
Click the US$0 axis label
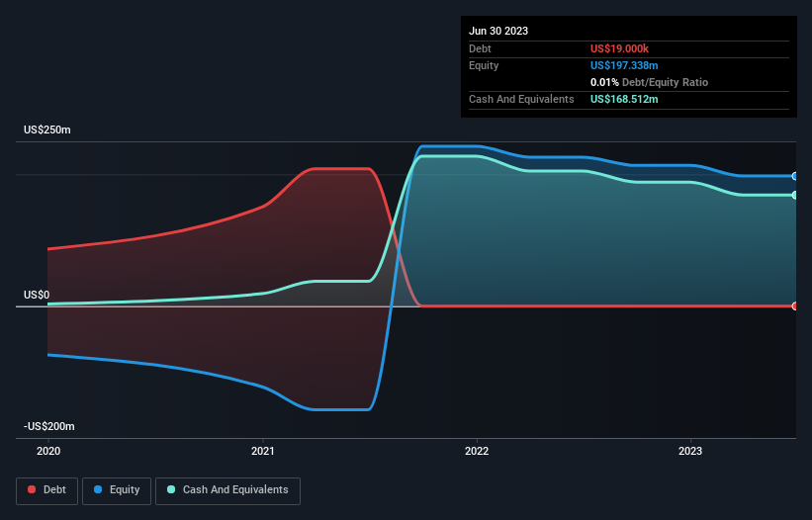[37, 295]
